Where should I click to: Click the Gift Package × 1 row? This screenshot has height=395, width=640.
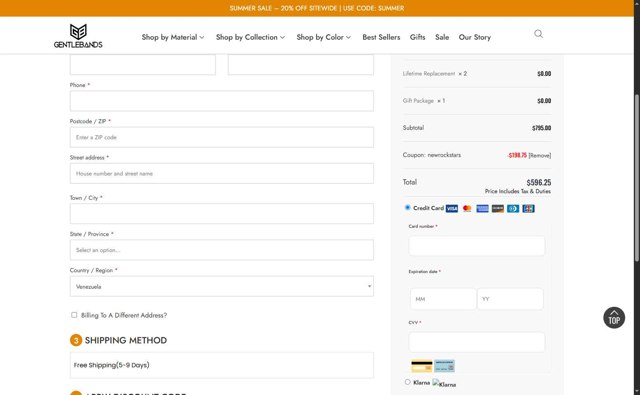[477, 101]
